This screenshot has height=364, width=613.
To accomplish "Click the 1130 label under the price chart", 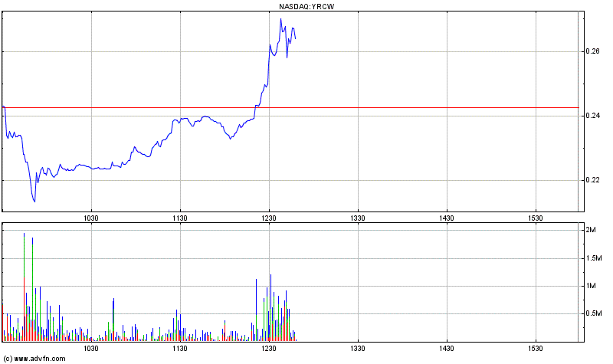I will pos(180,218).
